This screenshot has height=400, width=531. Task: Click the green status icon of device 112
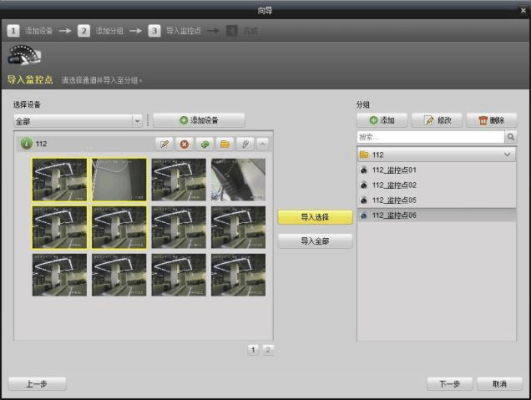[x=26, y=144]
